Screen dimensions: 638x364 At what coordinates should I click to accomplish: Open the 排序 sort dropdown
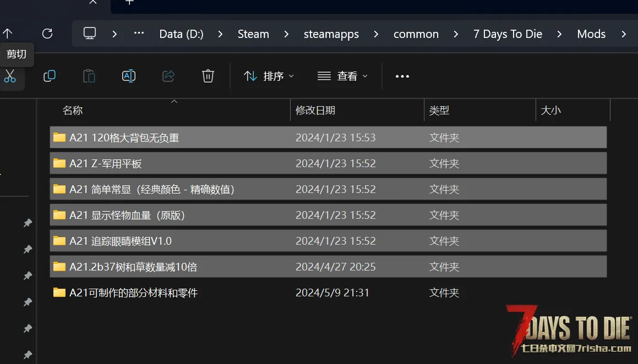[x=269, y=76]
